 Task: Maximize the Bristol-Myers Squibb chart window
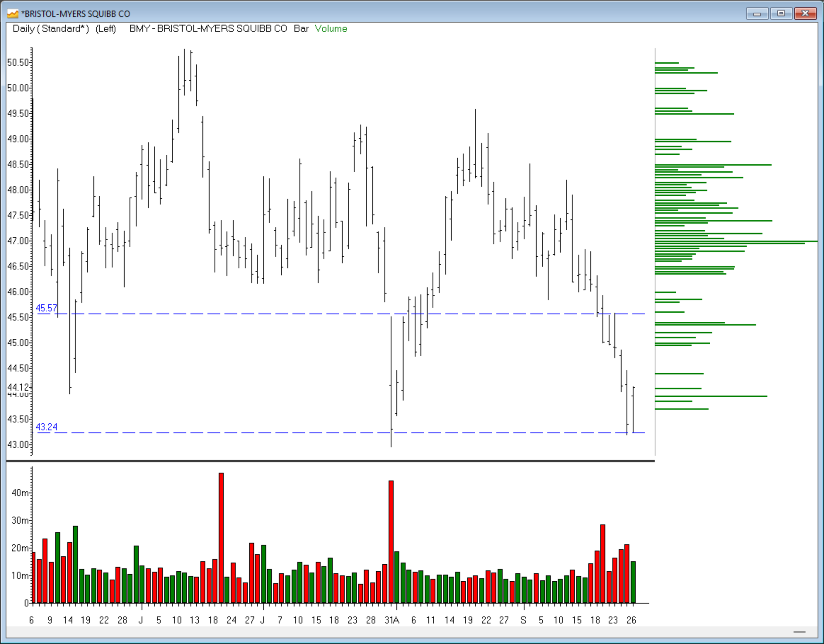click(781, 13)
